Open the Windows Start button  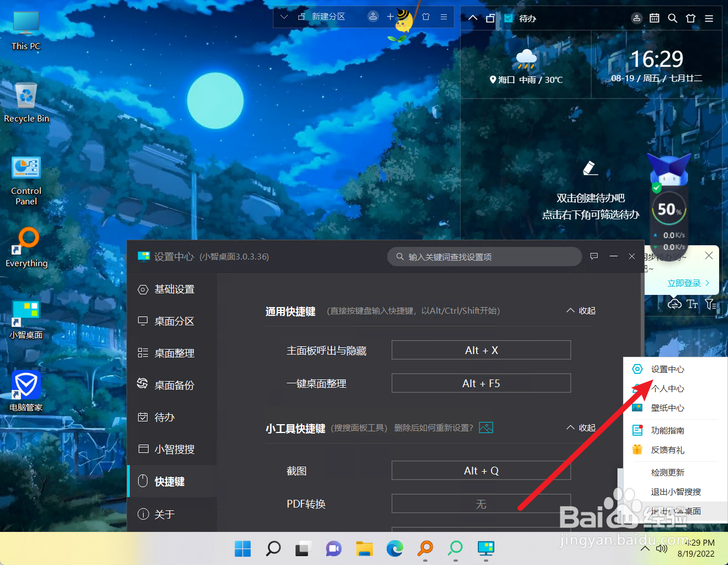pos(242,548)
